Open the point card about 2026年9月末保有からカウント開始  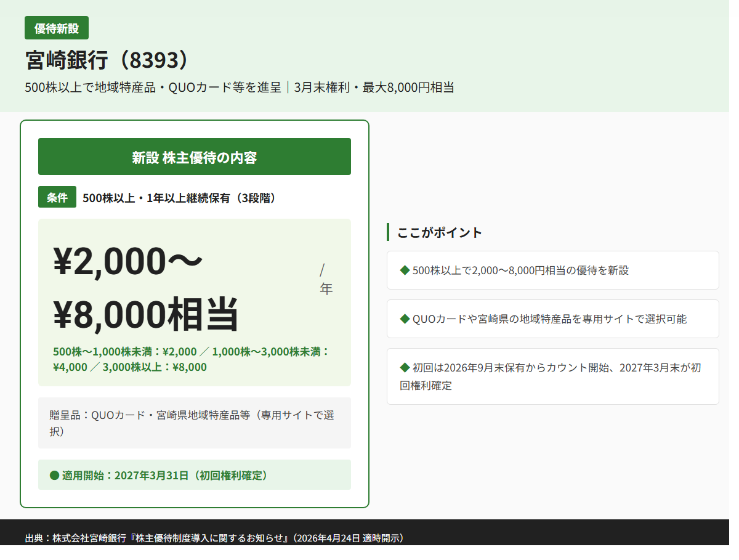click(553, 376)
